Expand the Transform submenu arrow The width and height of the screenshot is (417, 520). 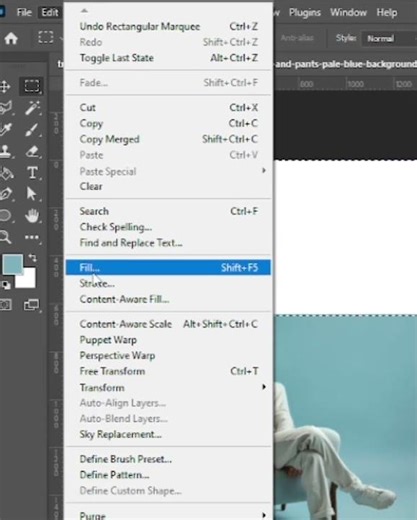(x=264, y=387)
